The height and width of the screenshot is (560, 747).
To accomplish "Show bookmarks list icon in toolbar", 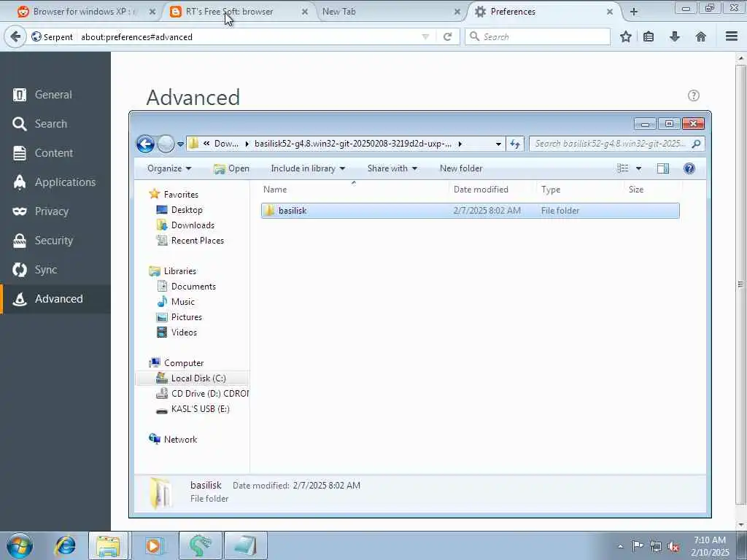I will click(x=649, y=36).
